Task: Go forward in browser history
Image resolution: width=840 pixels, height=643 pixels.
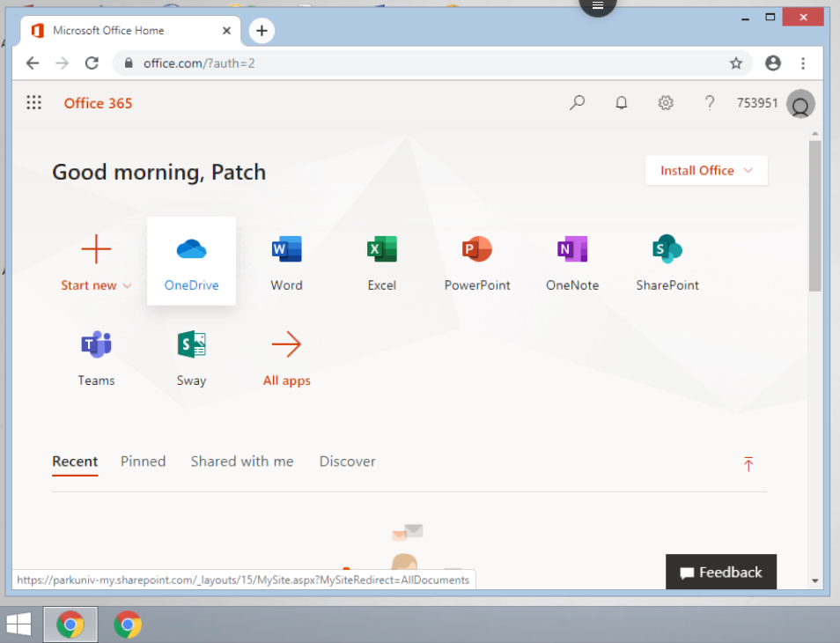Action: 63,63
